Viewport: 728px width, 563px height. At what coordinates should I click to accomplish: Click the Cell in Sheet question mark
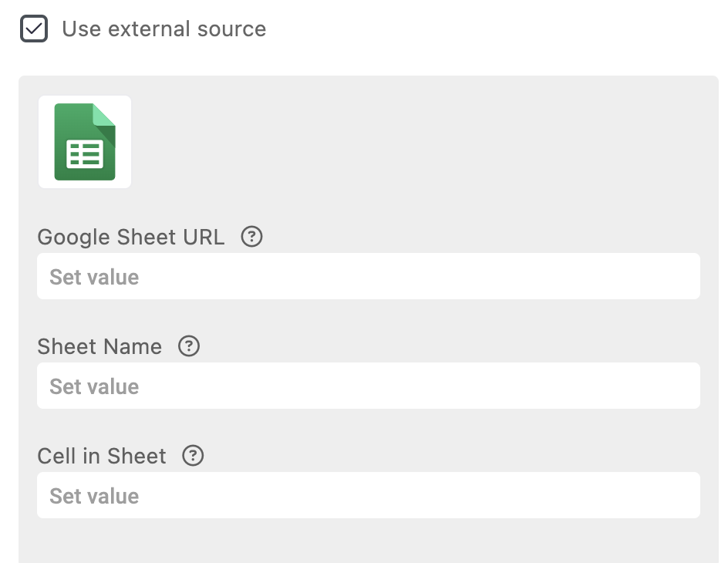click(x=193, y=456)
